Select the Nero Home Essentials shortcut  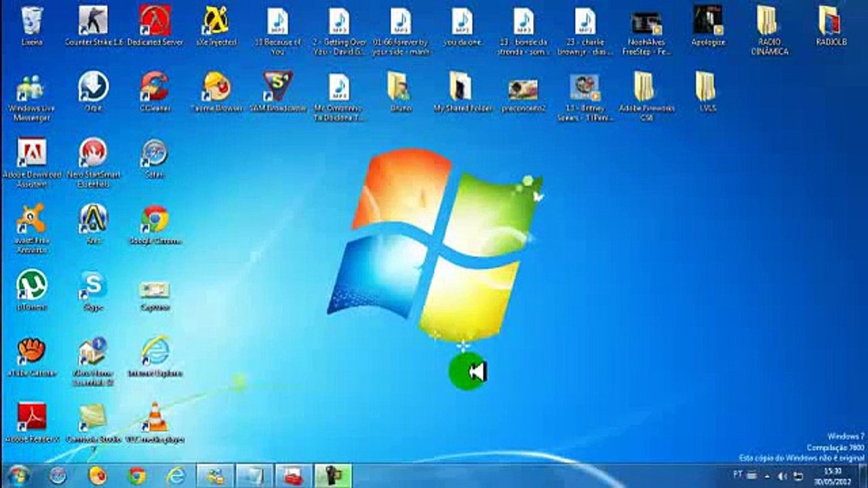[x=94, y=361]
